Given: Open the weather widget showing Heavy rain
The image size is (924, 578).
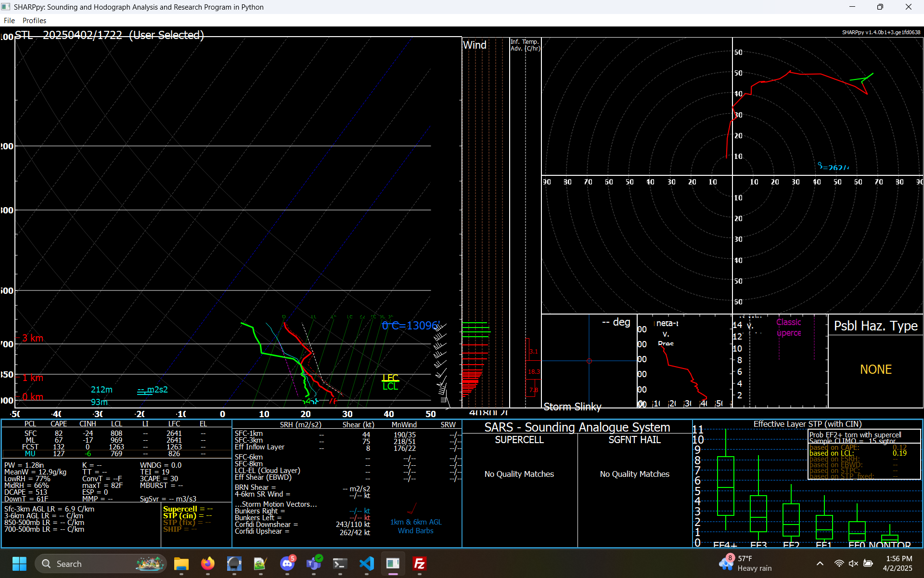Looking at the screenshot, I should tap(746, 564).
